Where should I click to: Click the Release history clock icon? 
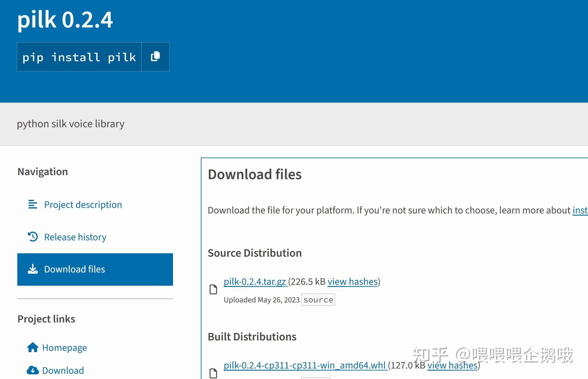pyautogui.click(x=33, y=237)
